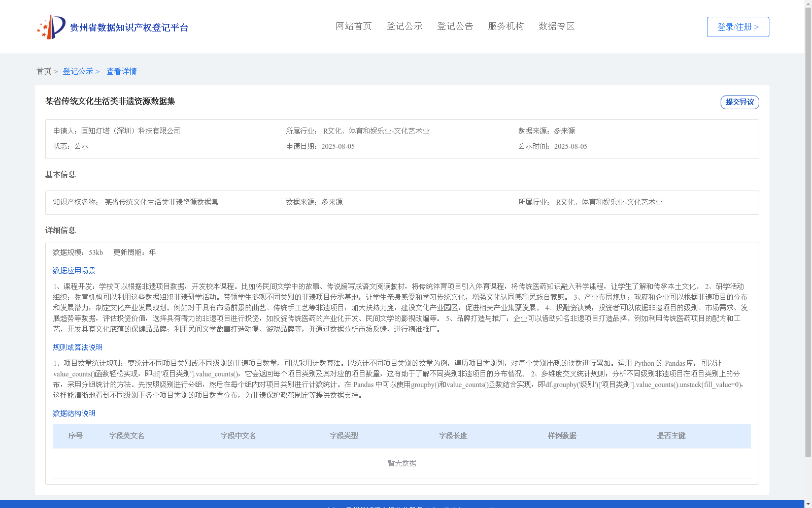Click the 详细信息 section heading
The height and width of the screenshot is (508, 812).
tap(60, 231)
